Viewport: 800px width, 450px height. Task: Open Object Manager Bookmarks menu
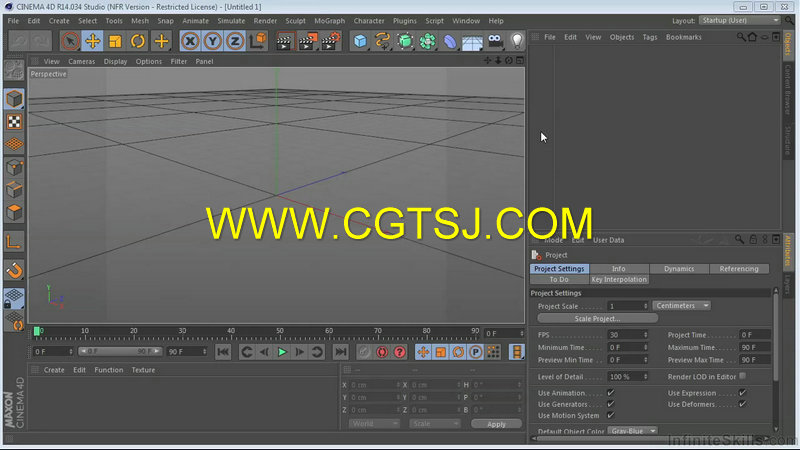tap(683, 37)
